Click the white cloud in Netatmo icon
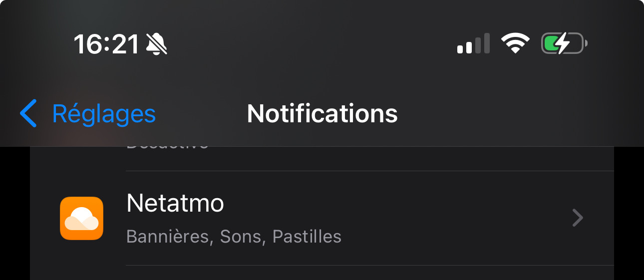644x280 pixels. [80, 217]
